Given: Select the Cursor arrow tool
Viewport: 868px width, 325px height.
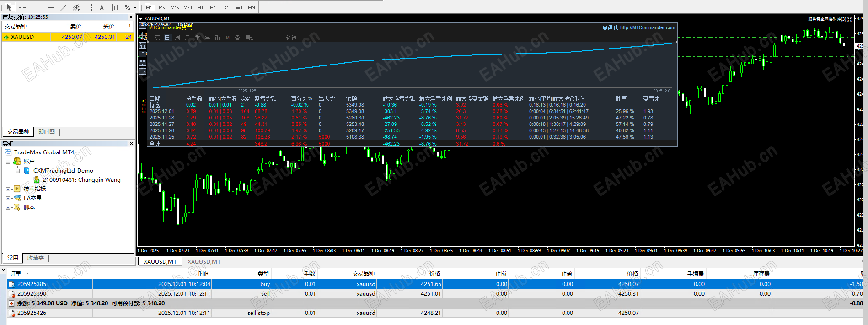Looking at the screenshot, I should [9, 7].
